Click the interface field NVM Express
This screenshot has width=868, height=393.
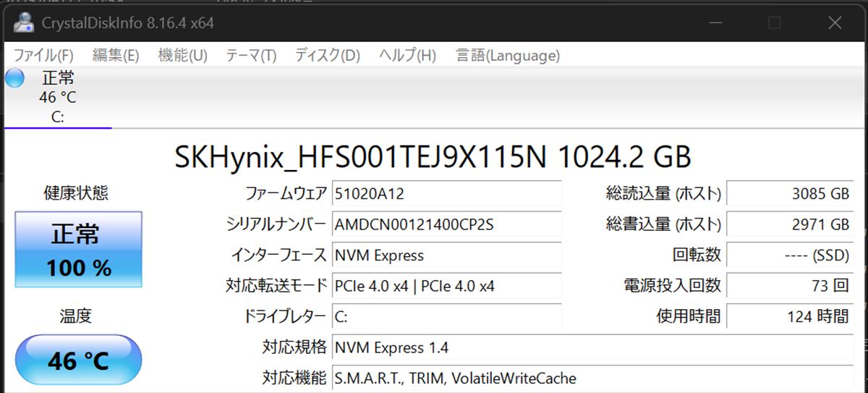pyautogui.click(x=447, y=255)
